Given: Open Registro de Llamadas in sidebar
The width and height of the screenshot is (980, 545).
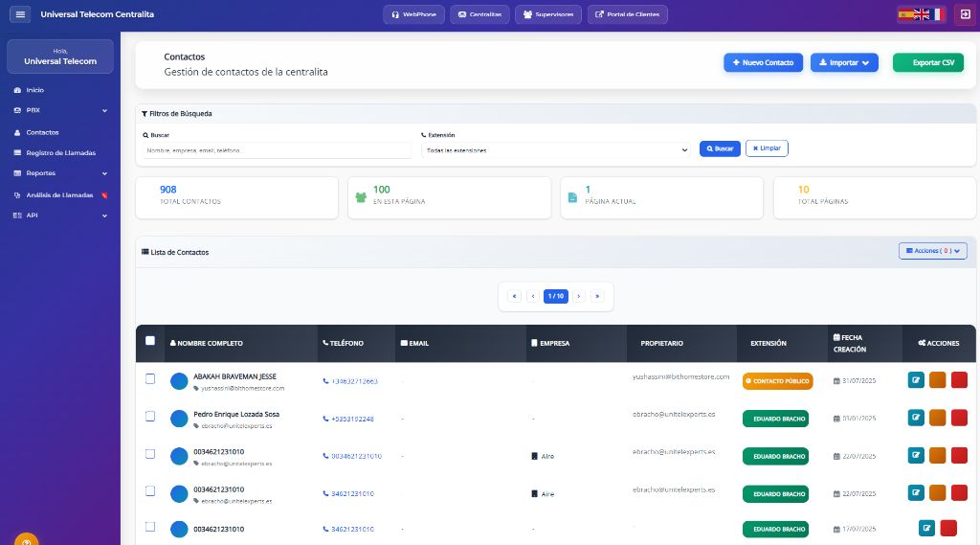Looking at the screenshot, I should (x=60, y=152).
